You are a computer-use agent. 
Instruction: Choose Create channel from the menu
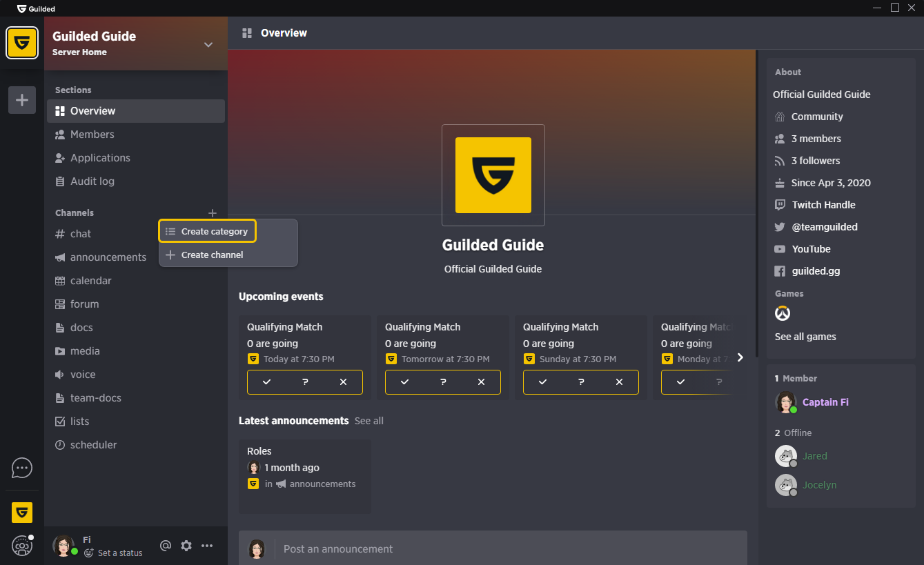point(228,255)
